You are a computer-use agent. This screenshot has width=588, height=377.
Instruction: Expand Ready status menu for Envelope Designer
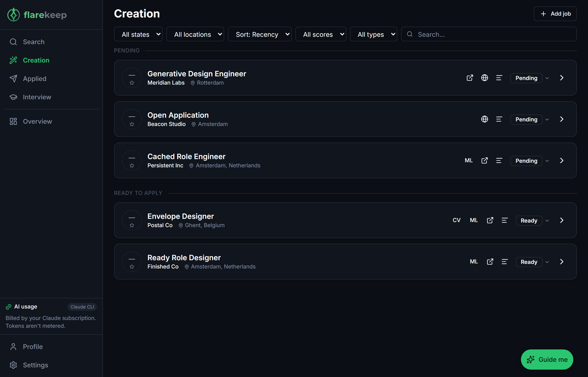point(547,221)
